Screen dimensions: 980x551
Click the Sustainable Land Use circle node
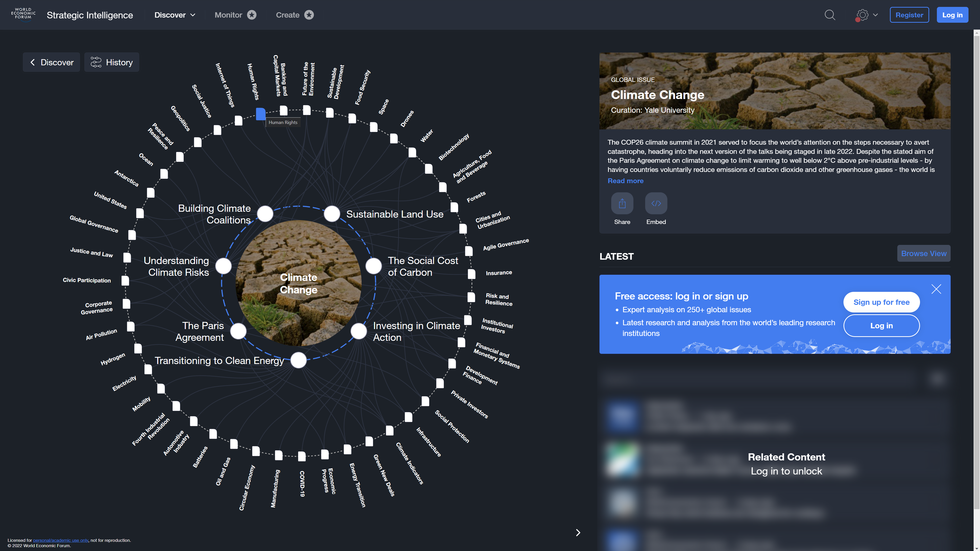(x=332, y=214)
